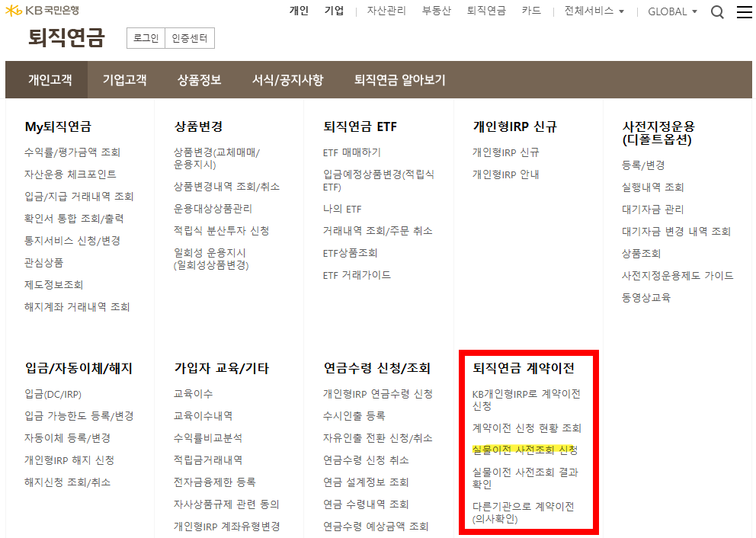Open 입금(DC/IRP)
The width and height of the screenshot is (756, 538).
[x=53, y=394]
